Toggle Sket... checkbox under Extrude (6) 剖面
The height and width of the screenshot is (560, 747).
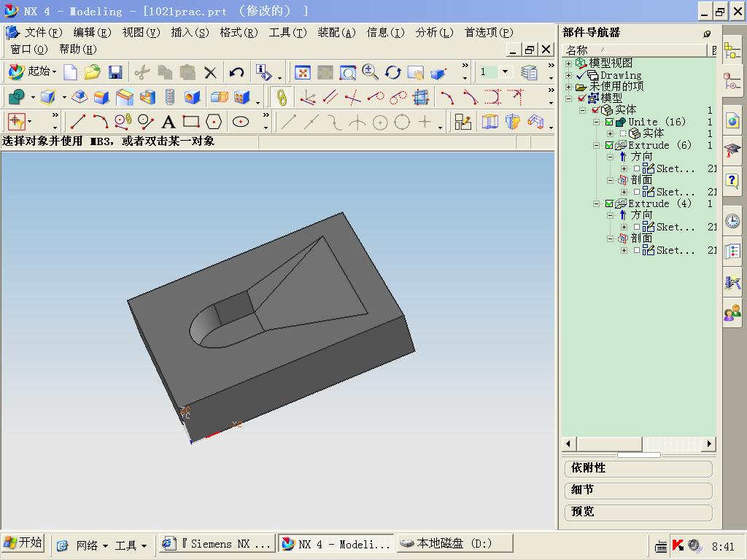pos(637,192)
